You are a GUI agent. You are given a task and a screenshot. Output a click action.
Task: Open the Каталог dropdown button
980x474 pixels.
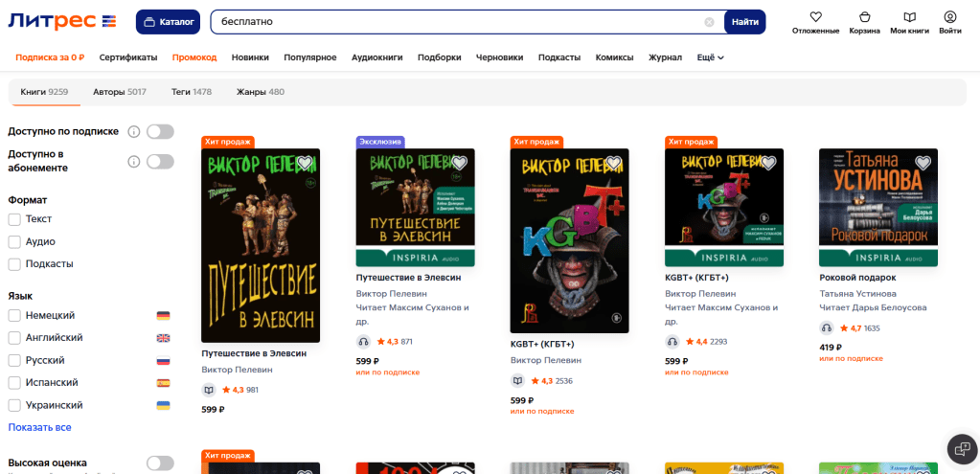[x=168, y=22]
